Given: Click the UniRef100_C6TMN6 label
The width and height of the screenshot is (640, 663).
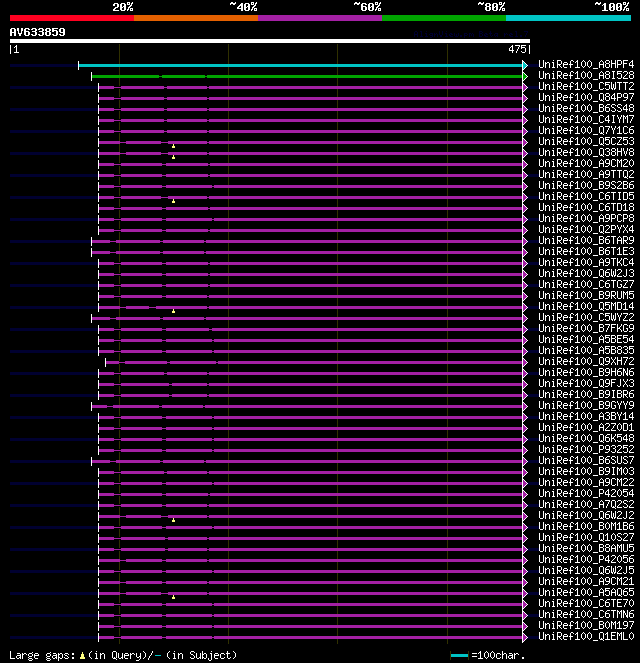Looking at the screenshot, I should pyautogui.click(x=586, y=614).
